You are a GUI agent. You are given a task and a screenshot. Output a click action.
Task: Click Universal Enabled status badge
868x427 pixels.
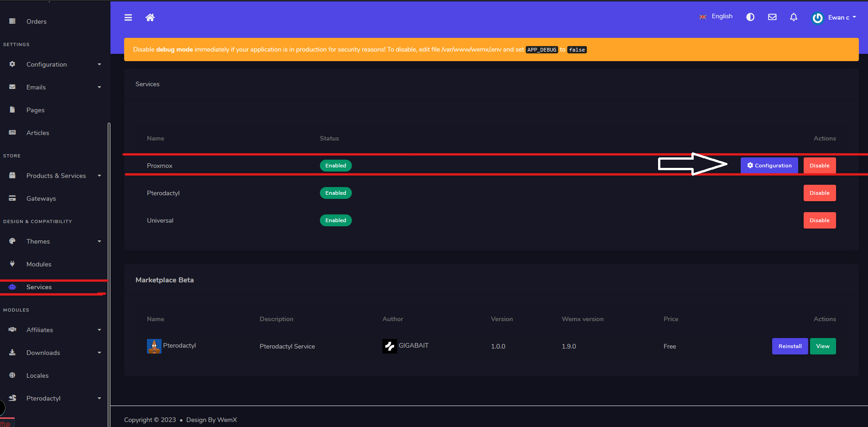click(335, 220)
